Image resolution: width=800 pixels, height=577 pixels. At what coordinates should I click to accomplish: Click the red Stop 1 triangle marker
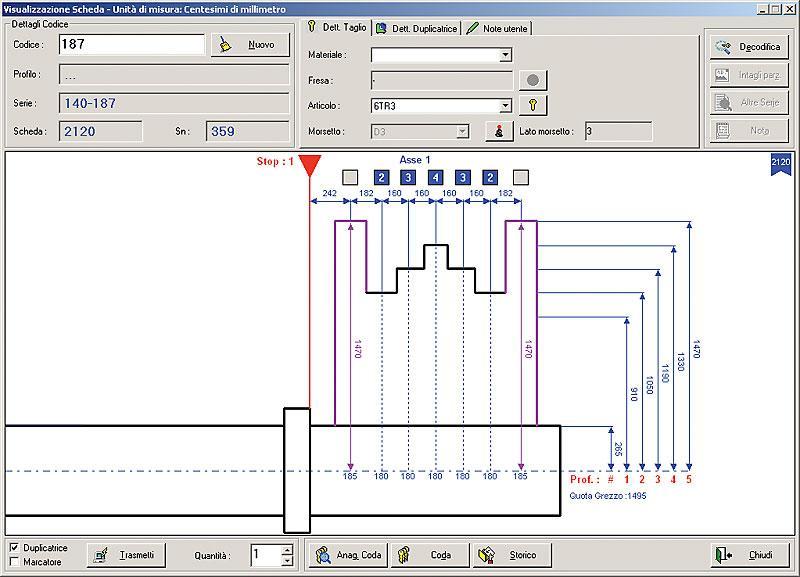coord(310,165)
